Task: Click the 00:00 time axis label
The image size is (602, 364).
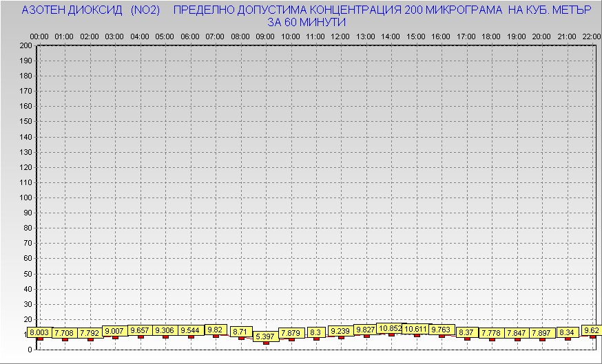Action: pos(39,36)
